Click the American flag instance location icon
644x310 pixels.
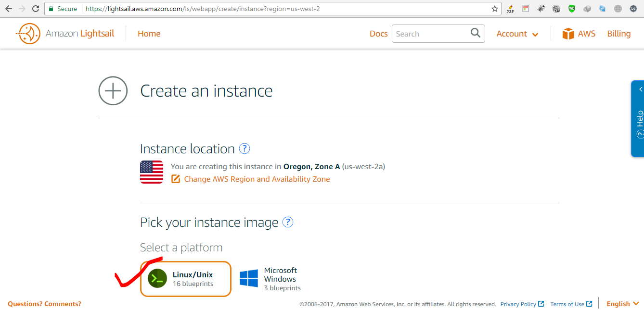151,173
